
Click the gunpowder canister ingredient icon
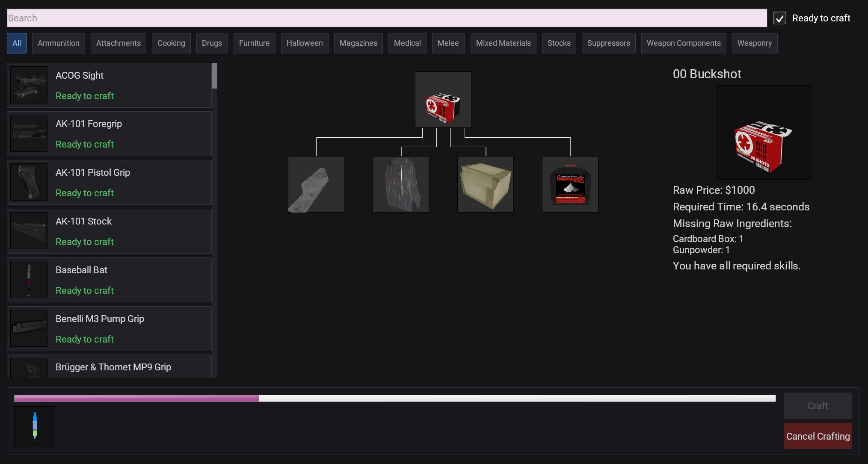click(570, 184)
